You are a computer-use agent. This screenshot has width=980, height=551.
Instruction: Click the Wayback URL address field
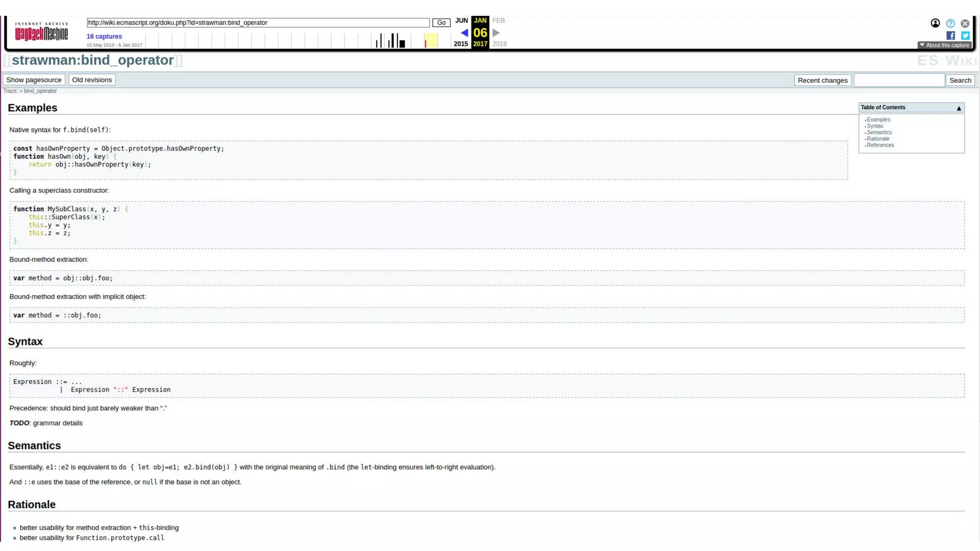point(258,22)
